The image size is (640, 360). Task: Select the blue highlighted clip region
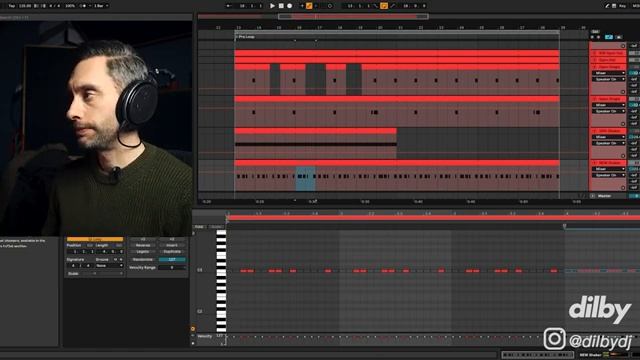(x=305, y=179)
